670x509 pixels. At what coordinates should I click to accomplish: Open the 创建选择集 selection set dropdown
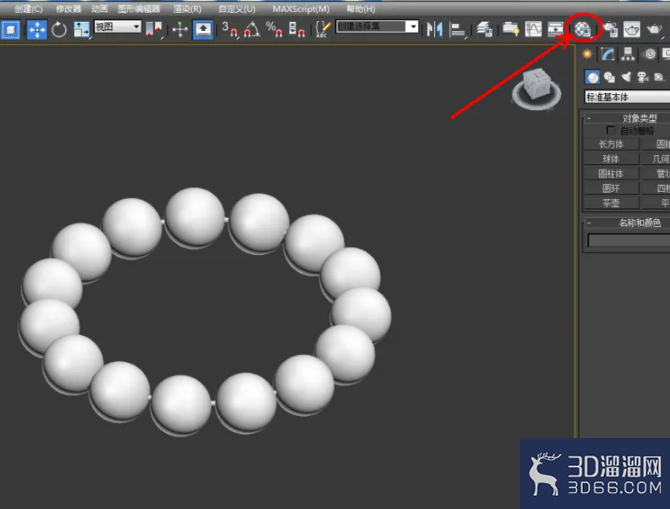tap(377, 26)
